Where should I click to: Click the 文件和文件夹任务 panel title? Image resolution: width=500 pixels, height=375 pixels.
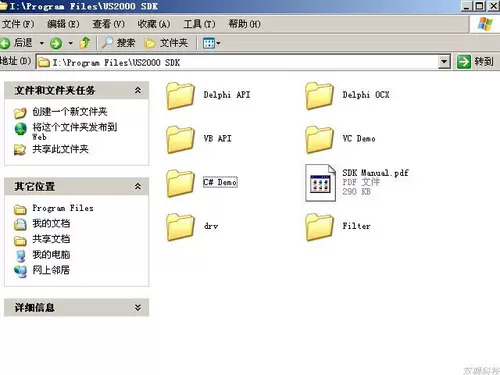pyautogui.click(x=55, y=90)
